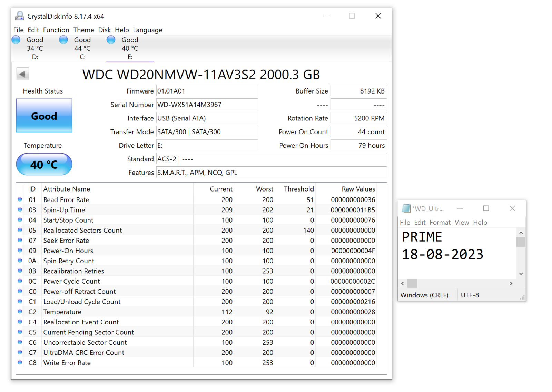The width and height of the screenshot is (552, 392).
Task: Click the status dot for Seek Error Rate
Action: pos(20,240)
